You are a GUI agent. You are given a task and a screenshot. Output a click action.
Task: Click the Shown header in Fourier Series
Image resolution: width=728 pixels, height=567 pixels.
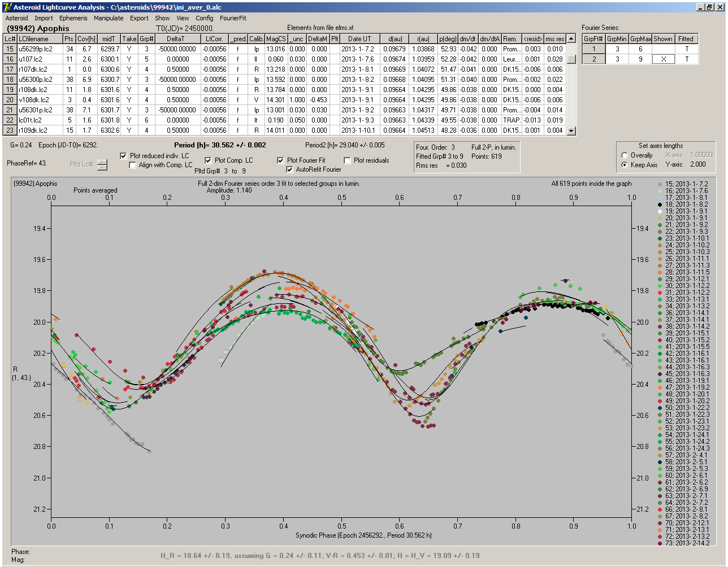[x=663, y=39]
